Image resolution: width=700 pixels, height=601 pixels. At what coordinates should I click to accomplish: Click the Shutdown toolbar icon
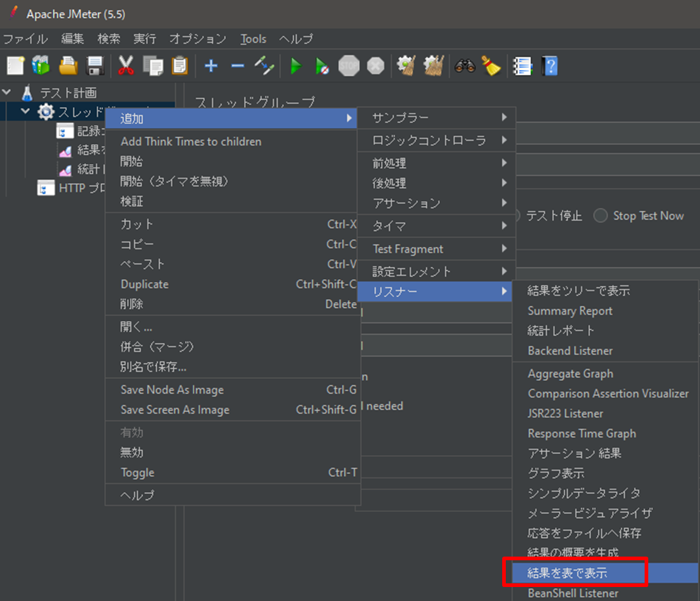tap(375, 65)
